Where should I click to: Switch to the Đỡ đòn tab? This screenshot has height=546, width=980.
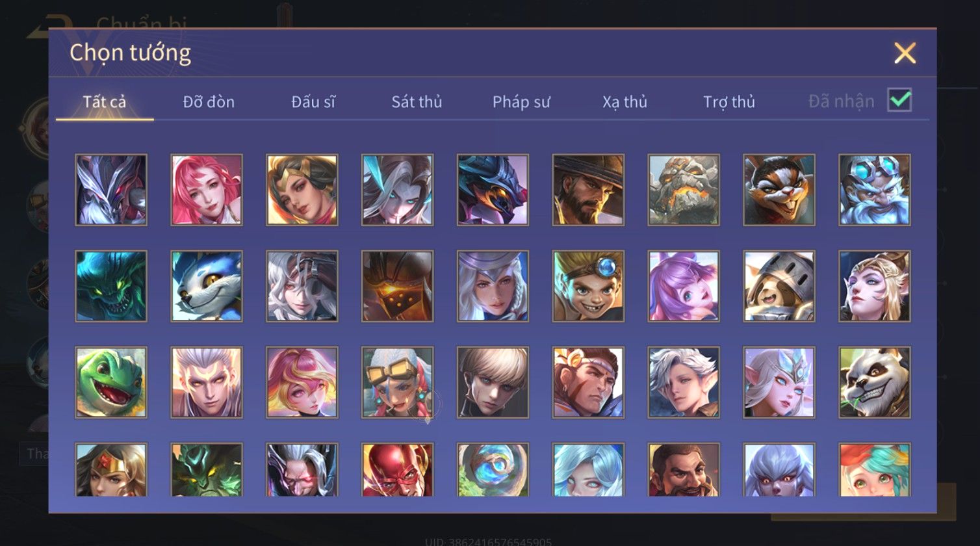coord(209,102)
